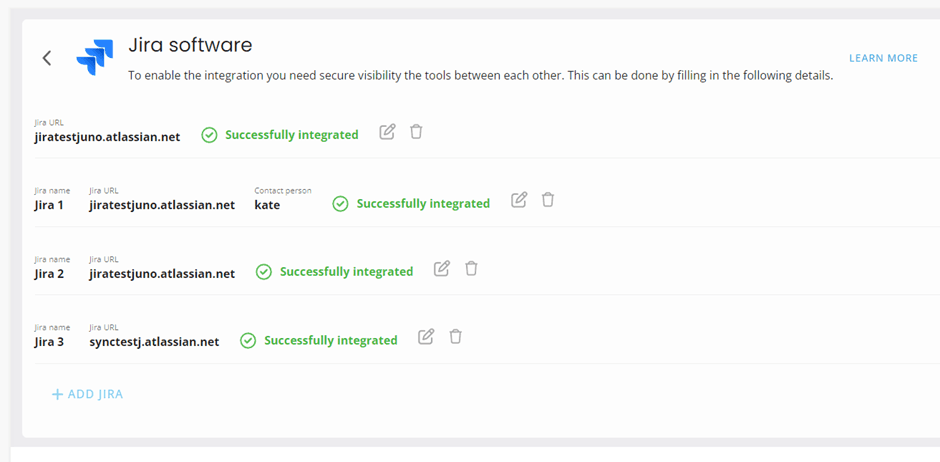Click the back arrow next to Jira logo
Viewport: 940px width, 462px height.
coord(47,58)
